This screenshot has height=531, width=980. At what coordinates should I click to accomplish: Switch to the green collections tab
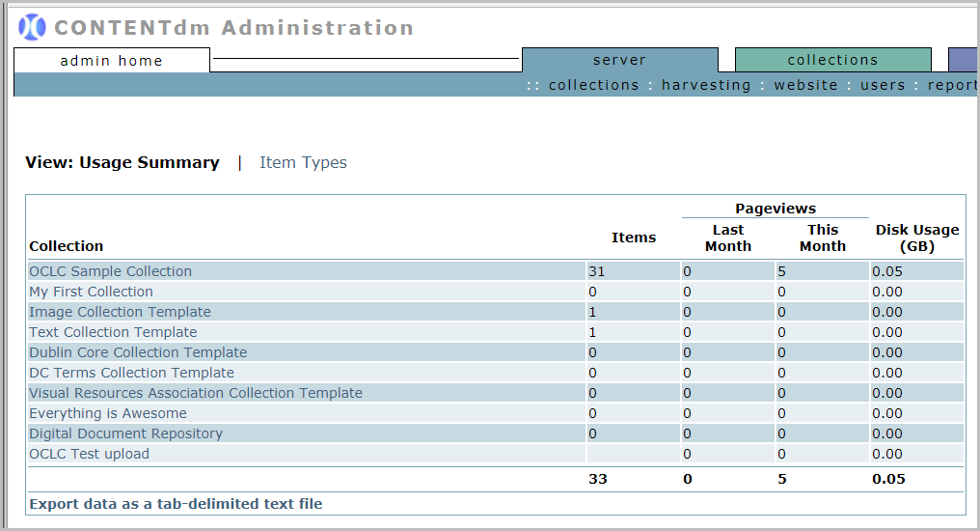coord(832,60)
